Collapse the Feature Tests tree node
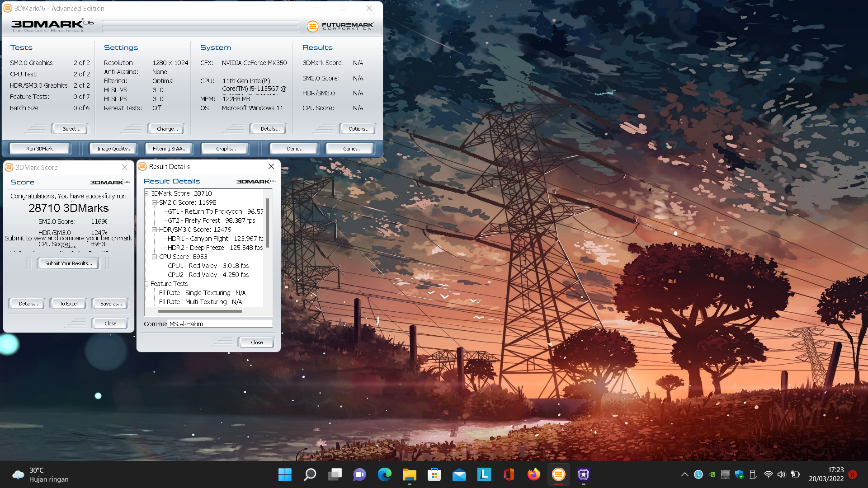Screen dimensions: 868x488 click(x=147, y=284)
